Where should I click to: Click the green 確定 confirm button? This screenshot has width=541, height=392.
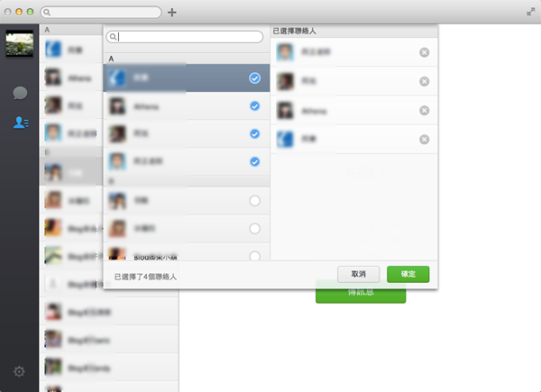click(408, 274)
